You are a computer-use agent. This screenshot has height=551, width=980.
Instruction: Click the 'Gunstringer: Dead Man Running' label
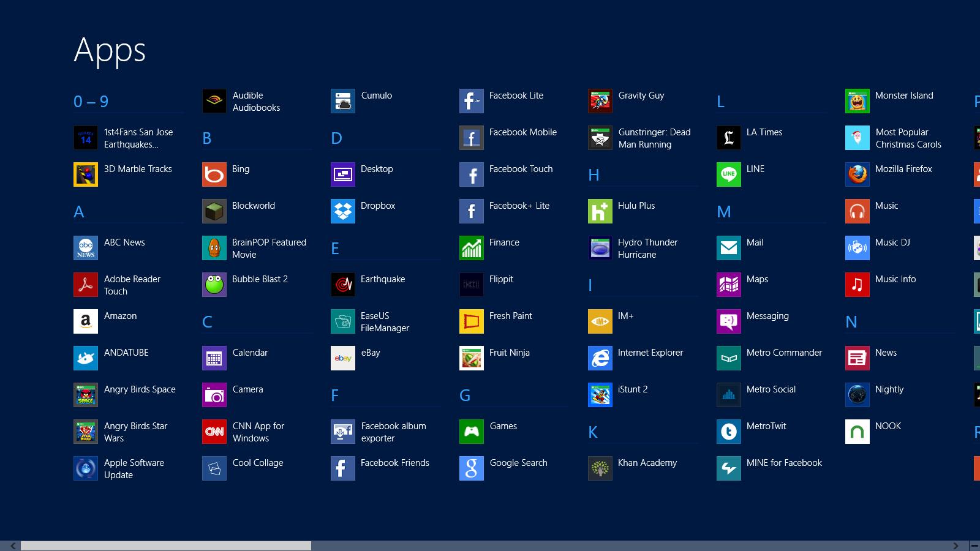click(x=654, y=138)
